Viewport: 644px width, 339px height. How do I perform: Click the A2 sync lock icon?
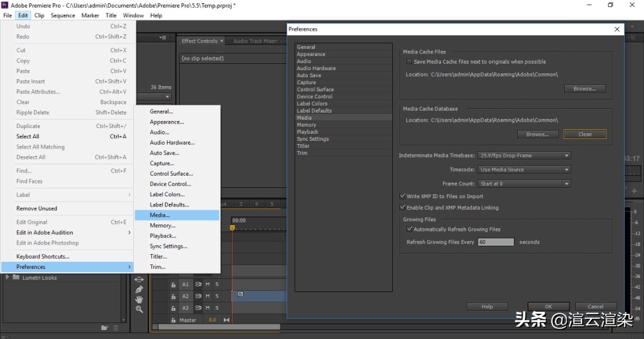pos(198,296)
